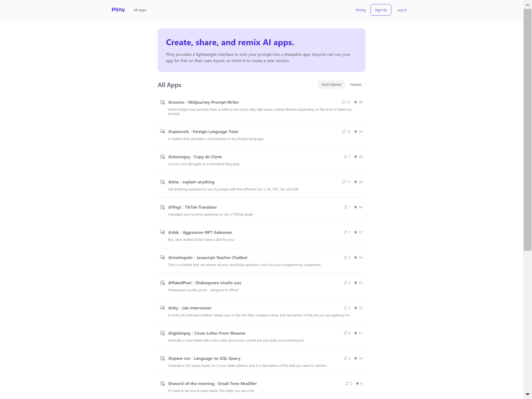Click the form icon beside Midjourney-Prompt-Writer
Screen dimensions: 532x399
point(162,102)
